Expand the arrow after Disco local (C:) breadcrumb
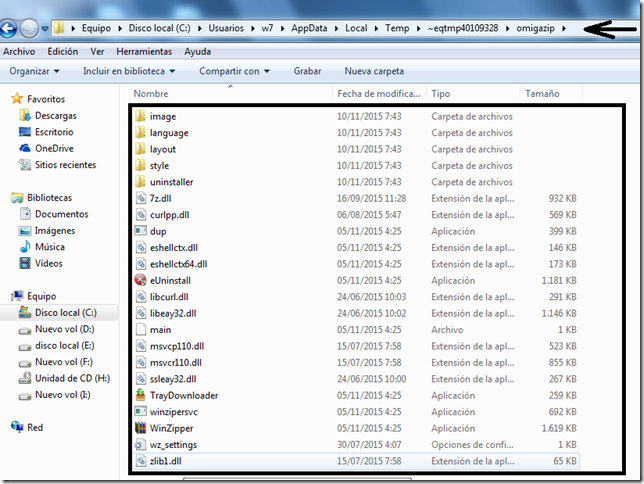The height and width of the screenshot is (484, 644). pos(200,28)
